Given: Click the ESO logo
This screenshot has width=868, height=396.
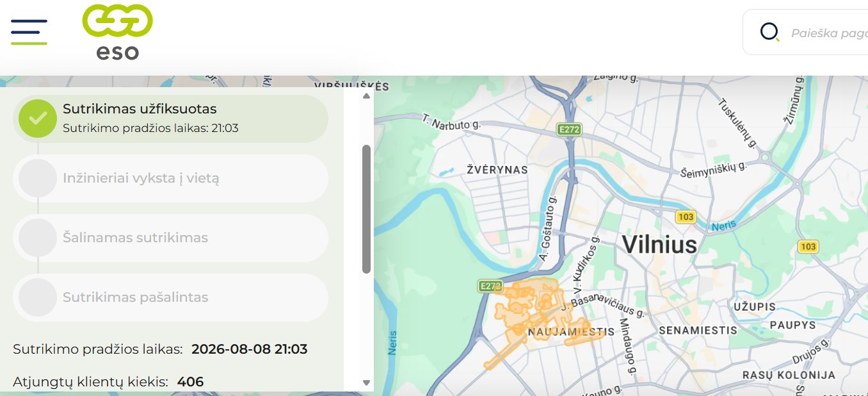Looking at the screenshot, I should [118, 32].
